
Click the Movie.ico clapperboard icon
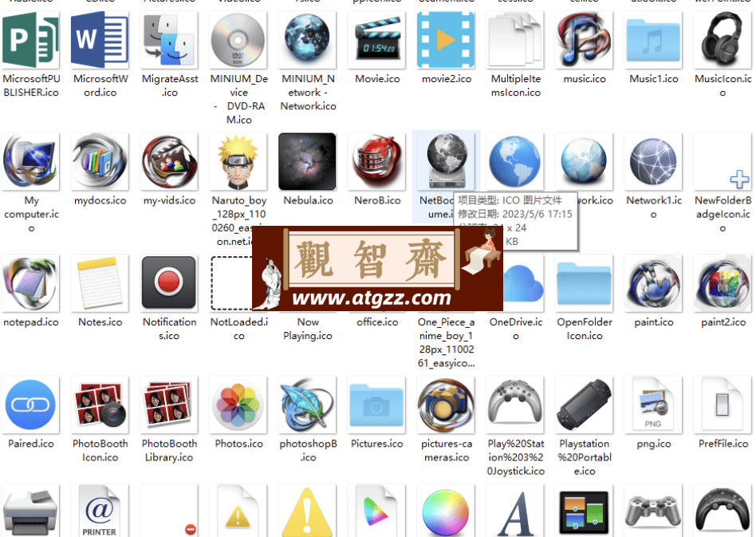(x=377, y=40)
